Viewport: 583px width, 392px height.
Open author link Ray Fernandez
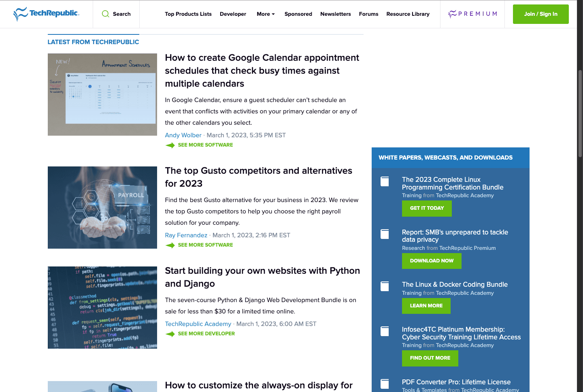click(186, 235)
